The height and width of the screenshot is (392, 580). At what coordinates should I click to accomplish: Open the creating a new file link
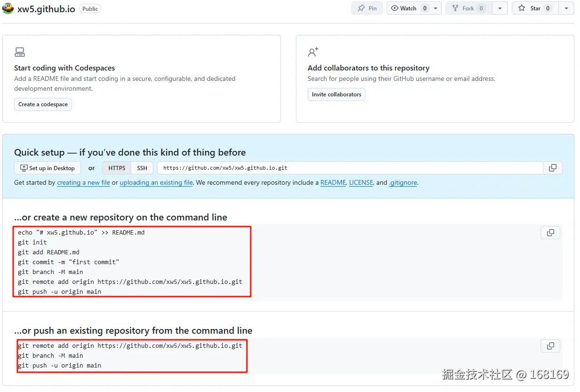click(x=83, y=183)
